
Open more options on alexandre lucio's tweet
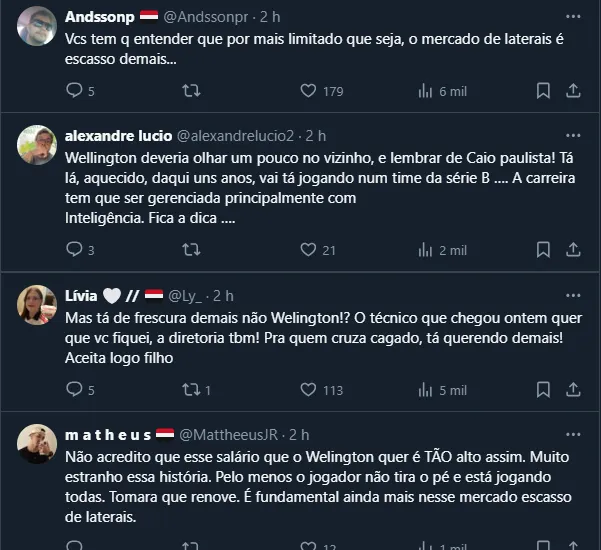tap(572, 135)
